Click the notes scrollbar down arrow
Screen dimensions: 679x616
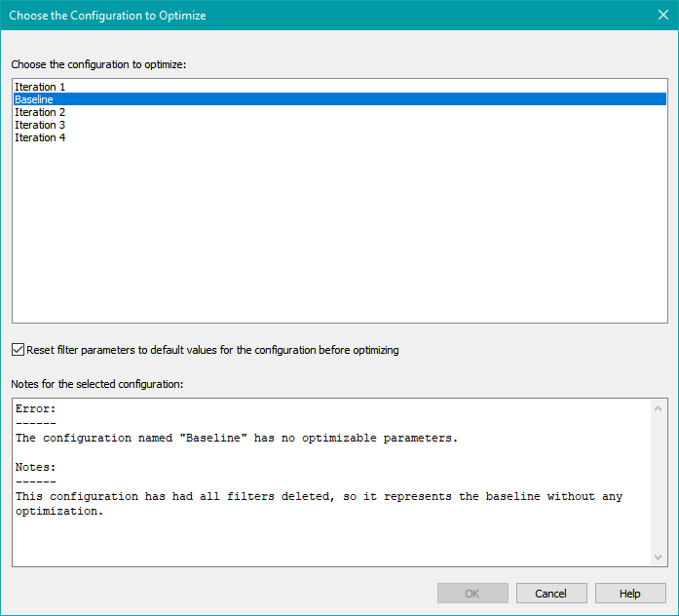(x=658, y=558)
